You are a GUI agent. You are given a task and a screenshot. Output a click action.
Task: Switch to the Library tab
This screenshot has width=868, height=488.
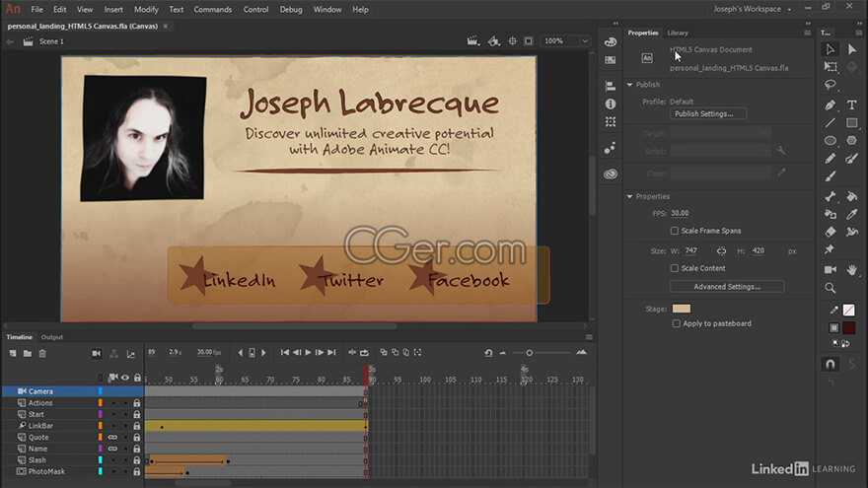click(678, 33)
